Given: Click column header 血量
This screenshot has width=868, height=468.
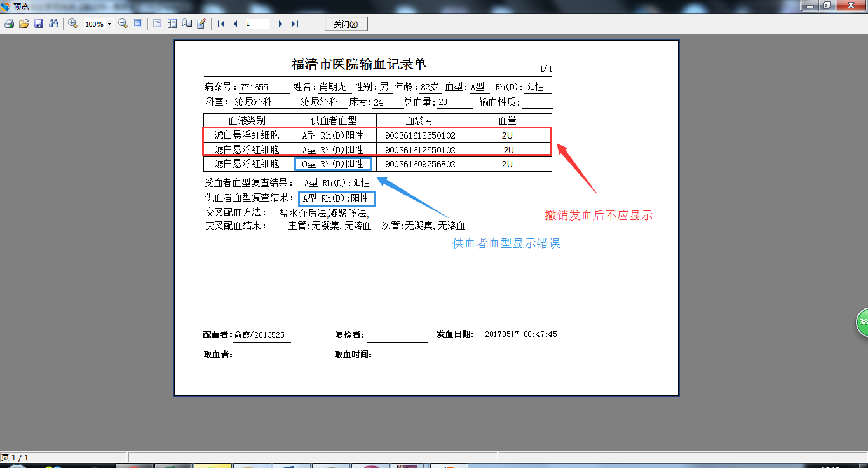Looking at the screenshot, I should (507, 120).
